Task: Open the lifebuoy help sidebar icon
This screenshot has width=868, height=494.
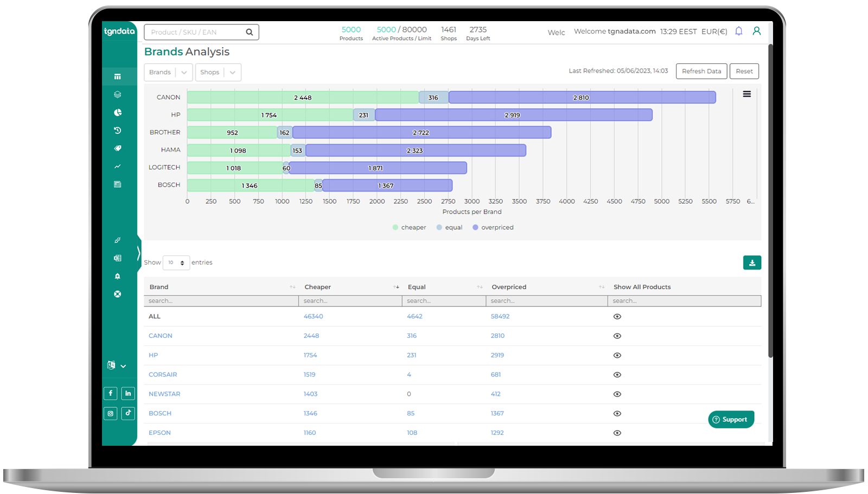Action: click(x=117, y=294)
